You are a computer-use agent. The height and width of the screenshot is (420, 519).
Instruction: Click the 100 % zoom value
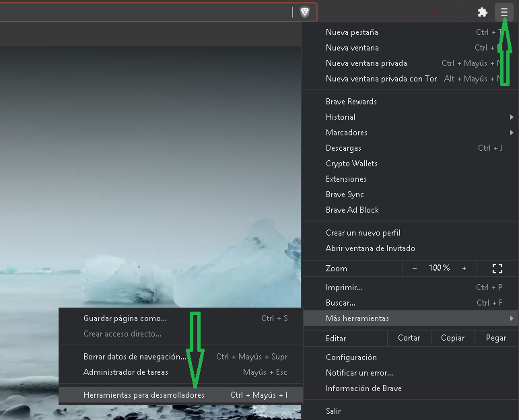click(x=439, y=268)
